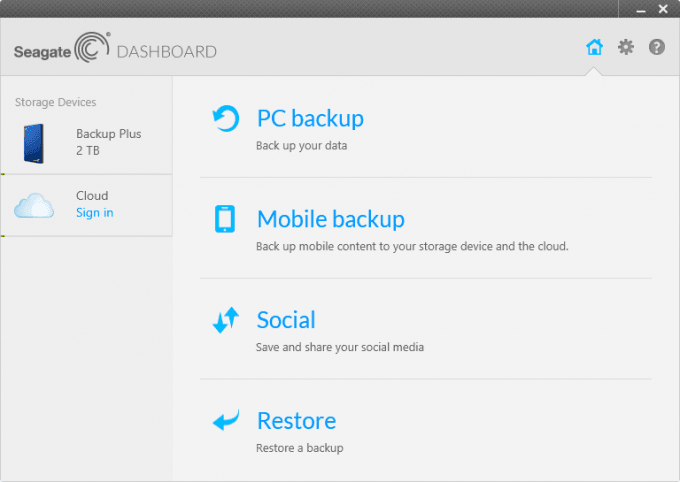The width and height of the screenshot is (680, 482).
Task: Open settings via the gear icon
Action: (x=626, y=47)
